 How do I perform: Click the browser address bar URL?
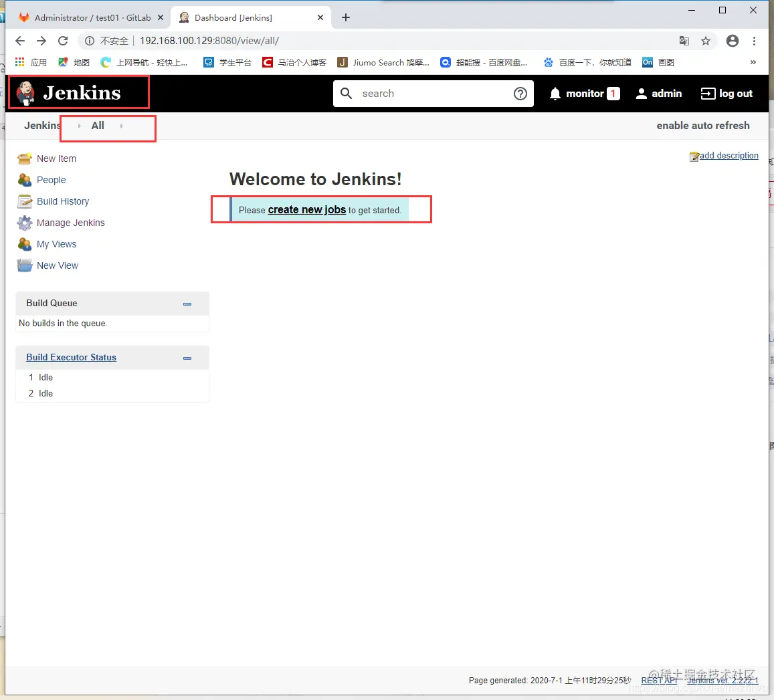(209, 41)
